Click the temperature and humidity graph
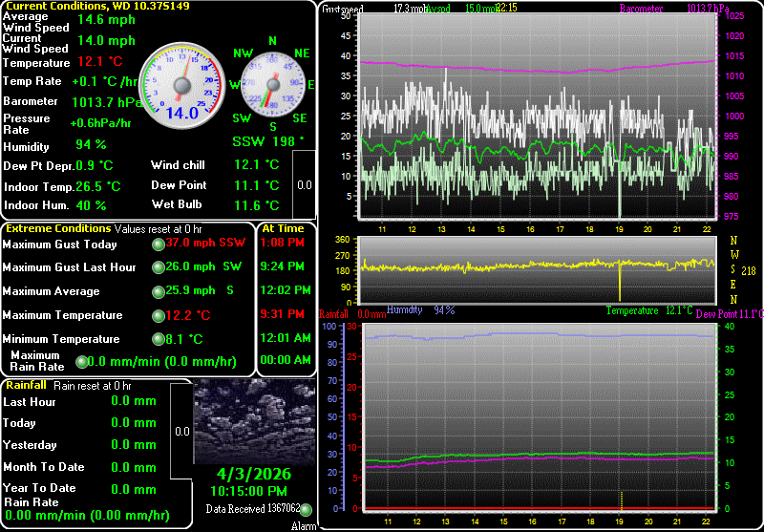The width and height of the screenshot is (764, 532). 538,415
